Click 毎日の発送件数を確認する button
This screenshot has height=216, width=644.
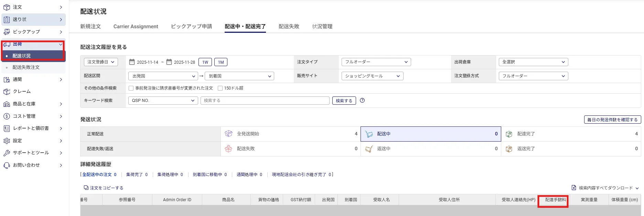pos(612,120)
